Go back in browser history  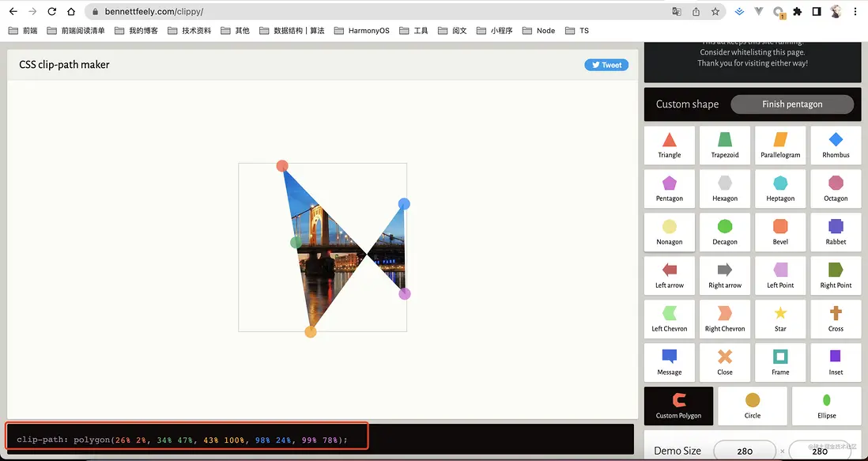tap(13, 11)
